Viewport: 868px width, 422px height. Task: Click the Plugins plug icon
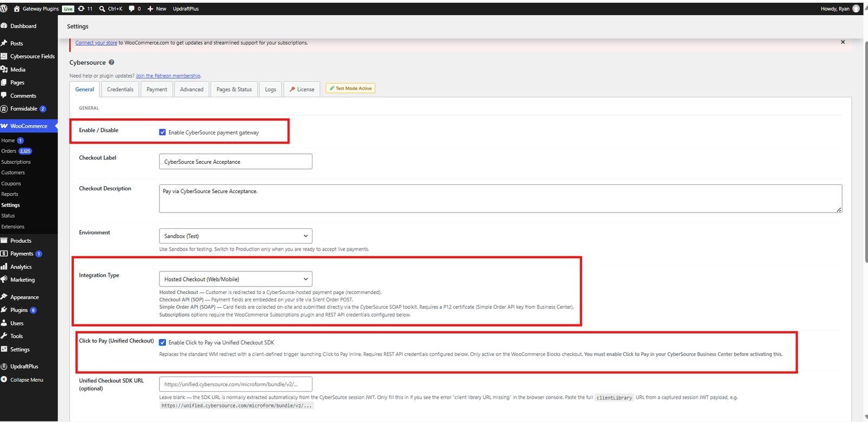tap(4, 310)
